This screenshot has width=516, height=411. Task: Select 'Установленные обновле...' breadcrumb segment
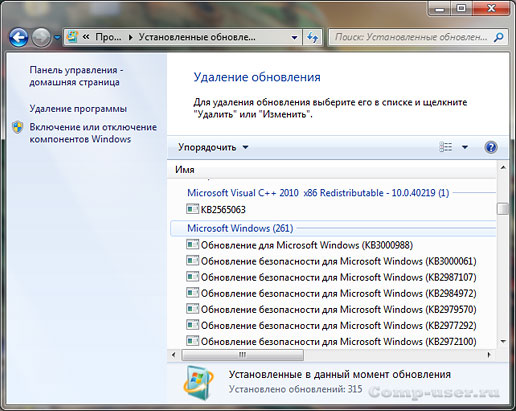197,37
